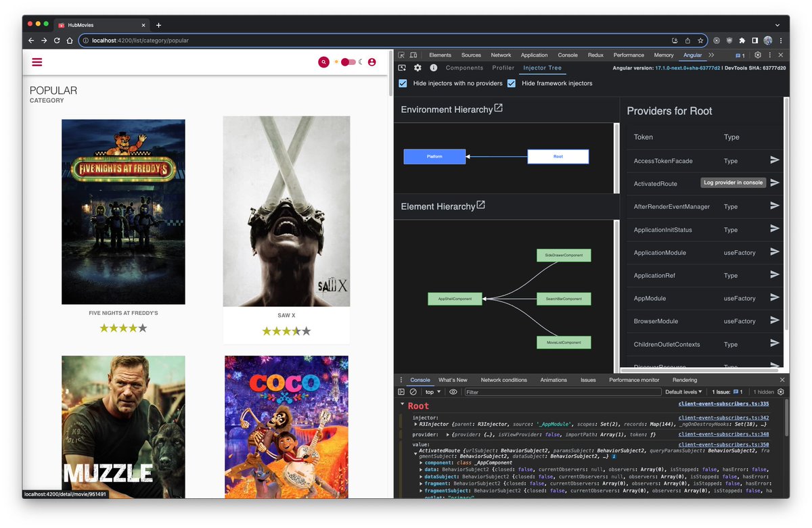Select the AppShellComponent node
Screen dimensions: 812x528
(455, 299)
